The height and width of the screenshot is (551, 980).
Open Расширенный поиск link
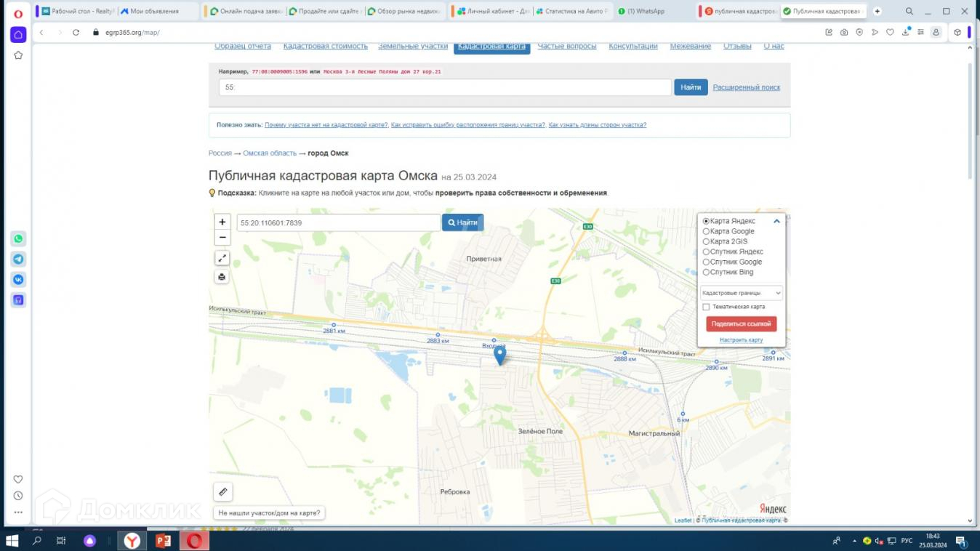(x=747, y=87)
